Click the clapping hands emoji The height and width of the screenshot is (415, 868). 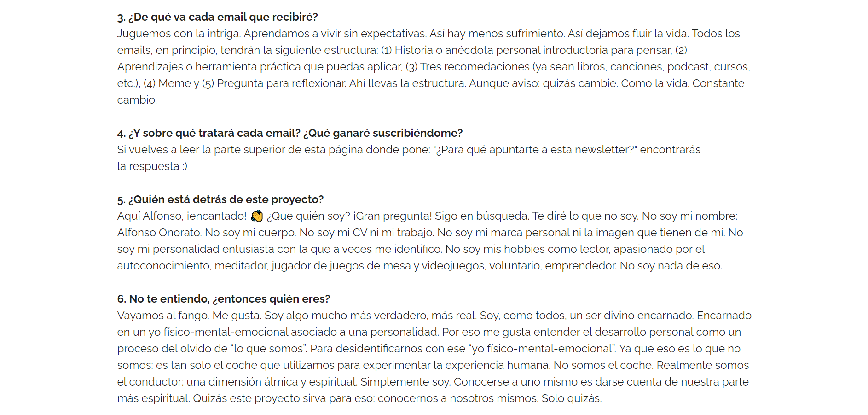coord(257,216)
